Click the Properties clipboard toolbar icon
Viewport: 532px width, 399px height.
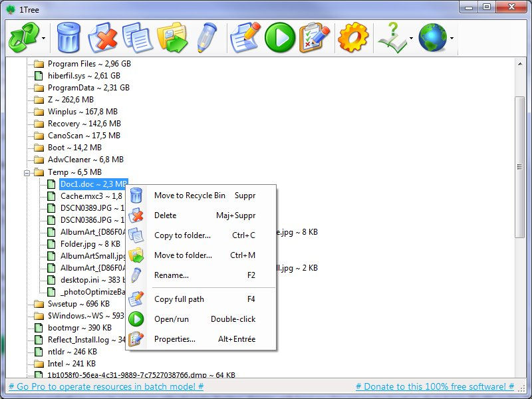click(314, 38)
